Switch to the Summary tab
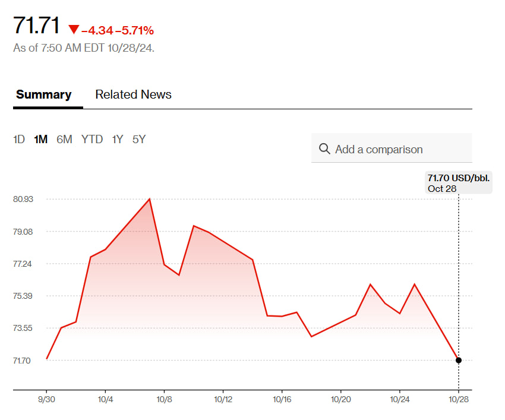 (x=43, y=94)
